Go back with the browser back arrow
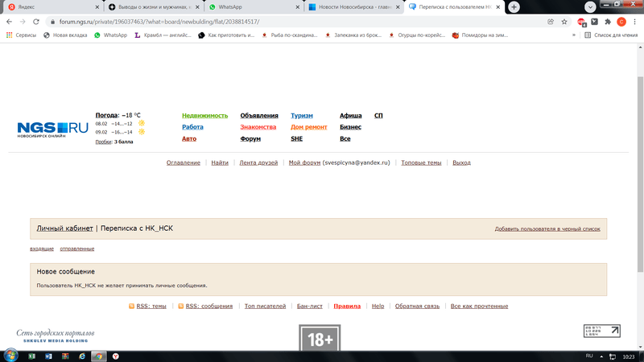The width and height of the screenshot is (644, 362). pos(9,22)
